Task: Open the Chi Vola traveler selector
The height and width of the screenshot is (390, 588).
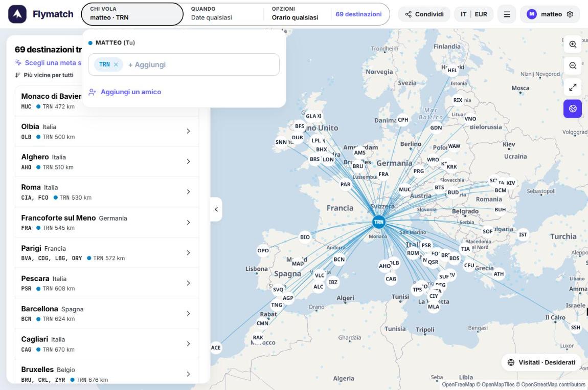Action: [x=132, y=14]
